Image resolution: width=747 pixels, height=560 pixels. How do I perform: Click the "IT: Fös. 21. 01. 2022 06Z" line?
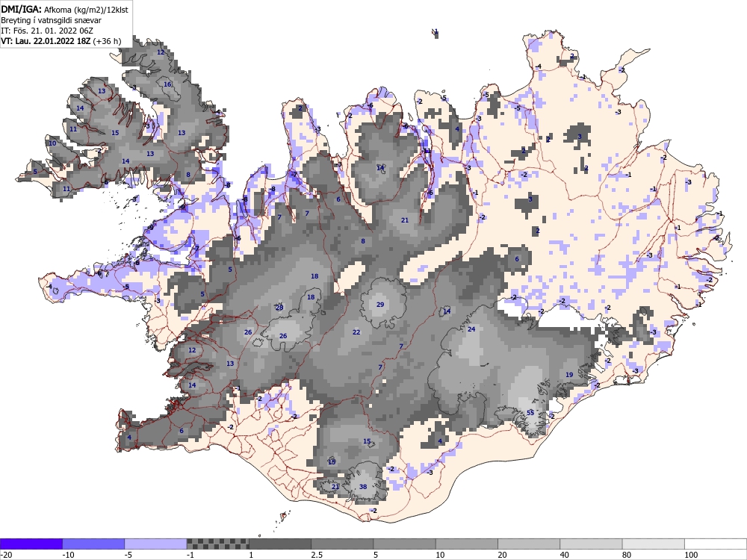[46, 31]
